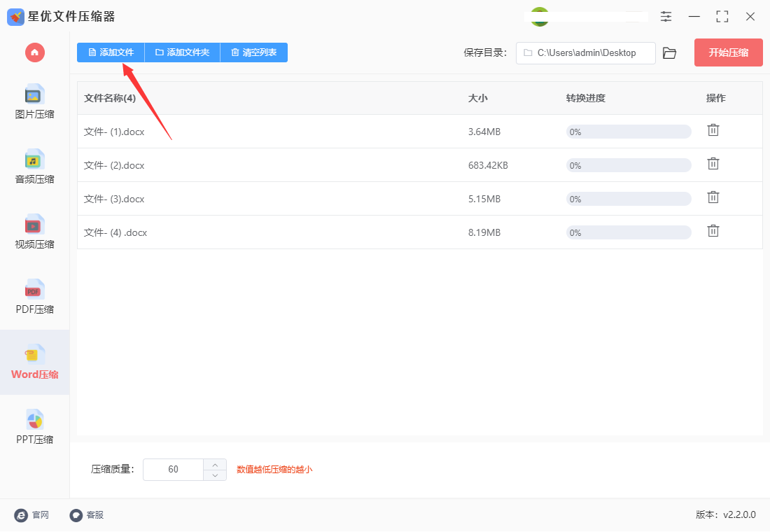Delete 文件- (3).docx with trash icon
Screen dimensions: 770x532
(x=713, y=197)
